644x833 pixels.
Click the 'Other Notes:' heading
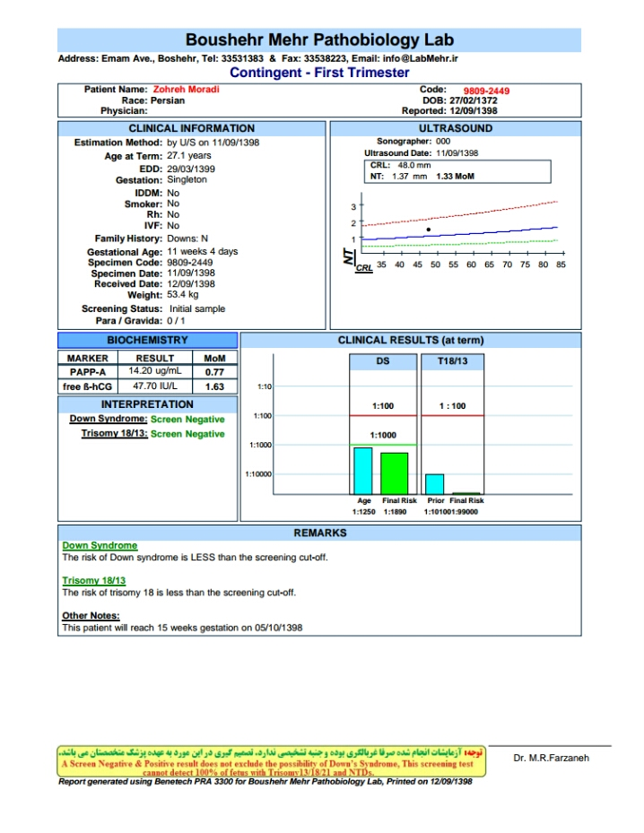click(x=91, y=616)
